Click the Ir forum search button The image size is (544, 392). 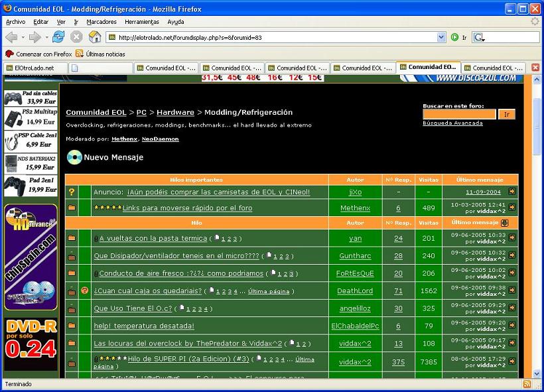click(x=507, y=114)
